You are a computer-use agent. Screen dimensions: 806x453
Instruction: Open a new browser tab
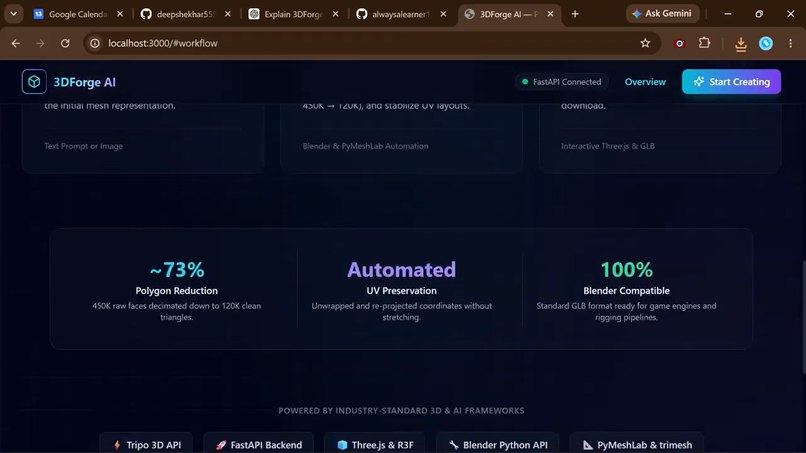575,14
